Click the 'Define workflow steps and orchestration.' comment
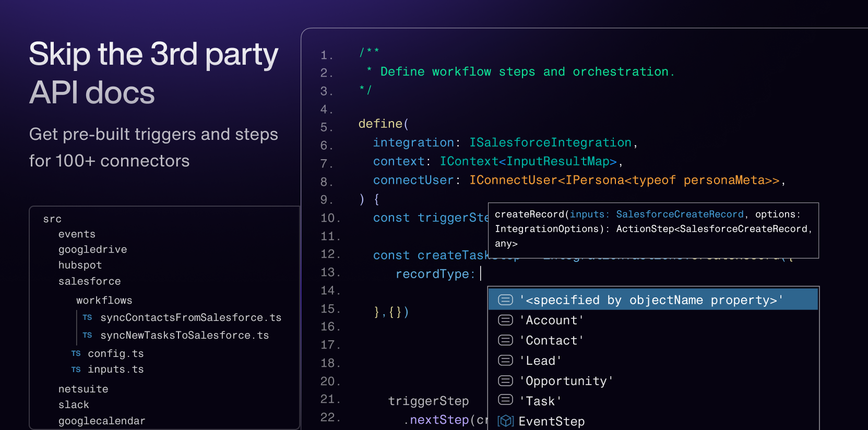 click(x=527, y=72)
